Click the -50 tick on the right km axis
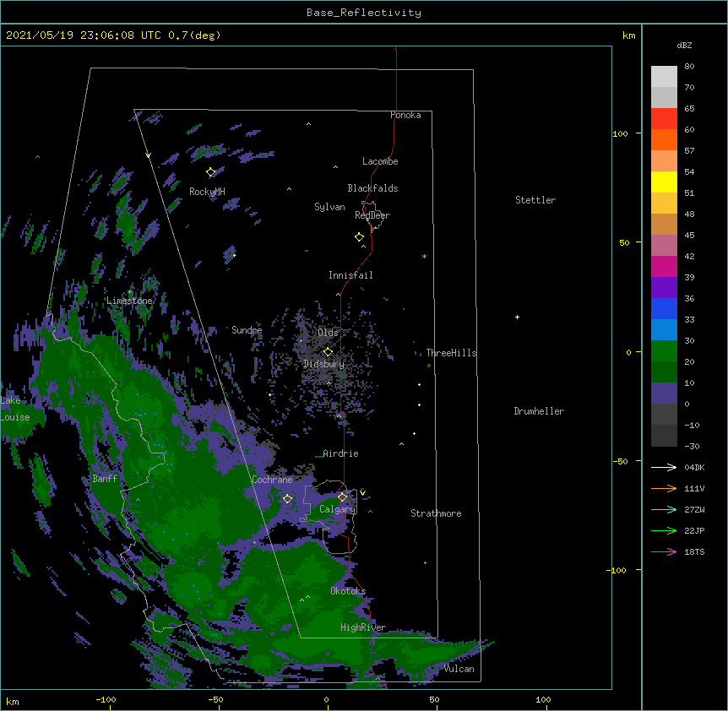The height and width of the screenshot is (711, 728). [620, 461]
